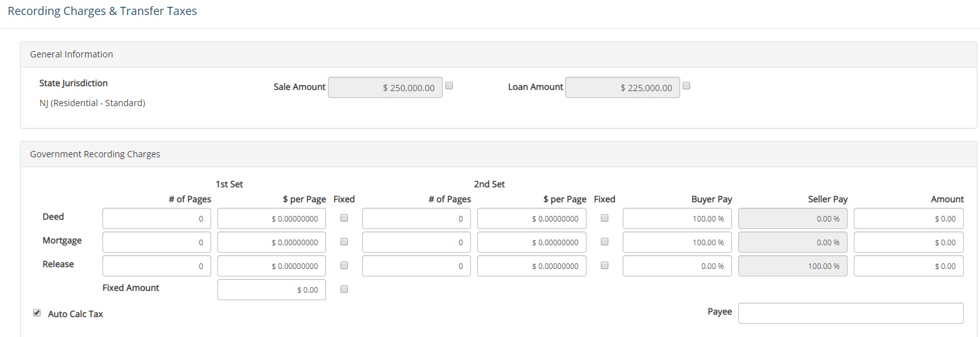Edit the Fixed Amount value field
Screen dimensions: 980x337
(272, 290)
